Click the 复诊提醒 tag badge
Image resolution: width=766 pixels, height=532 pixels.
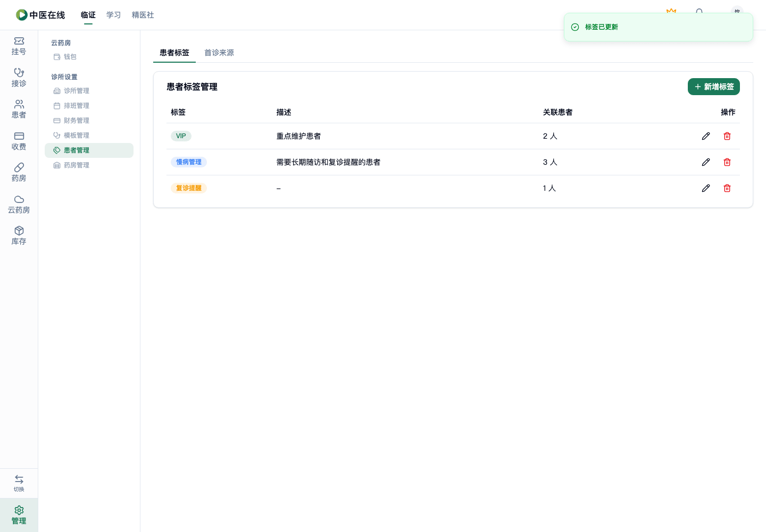click(x=189, y=188)
